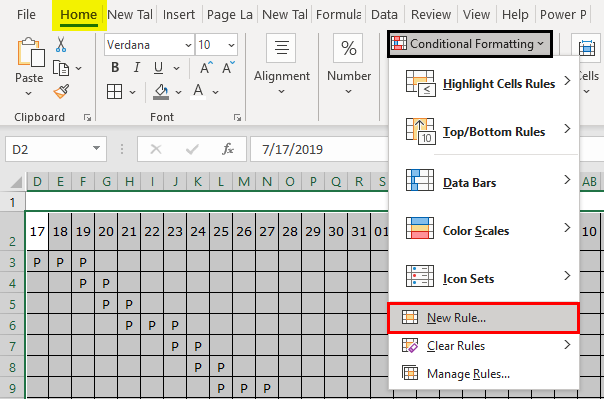
Task: Open Font settings dialog launcher
Action: [x=237, y=118]
